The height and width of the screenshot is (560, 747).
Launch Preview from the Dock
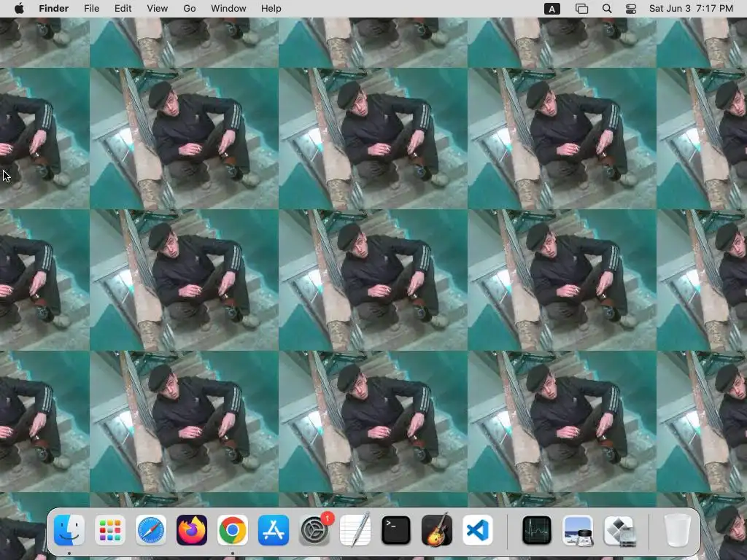(x=578, y=530)
